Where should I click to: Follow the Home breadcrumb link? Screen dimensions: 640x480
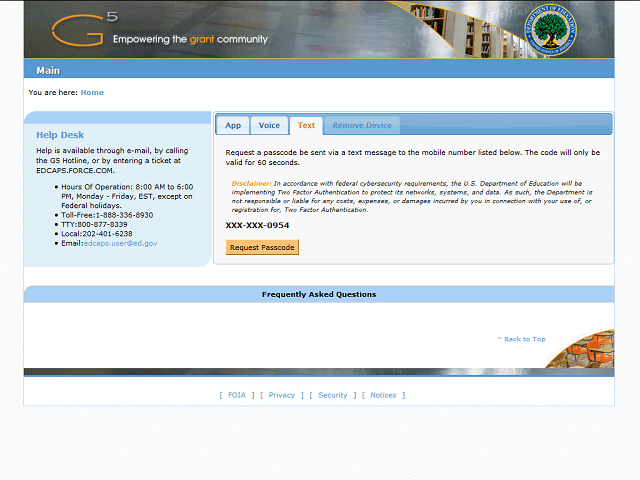tap(92, 93)
